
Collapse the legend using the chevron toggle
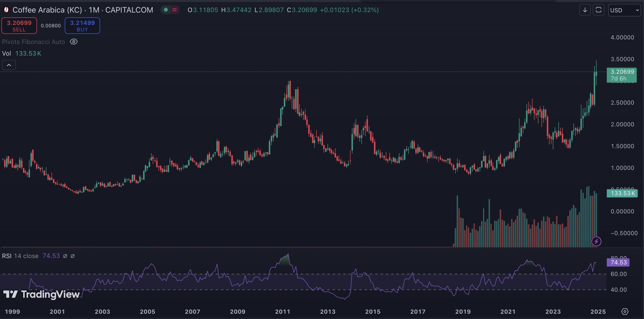[x=9, y=65]
